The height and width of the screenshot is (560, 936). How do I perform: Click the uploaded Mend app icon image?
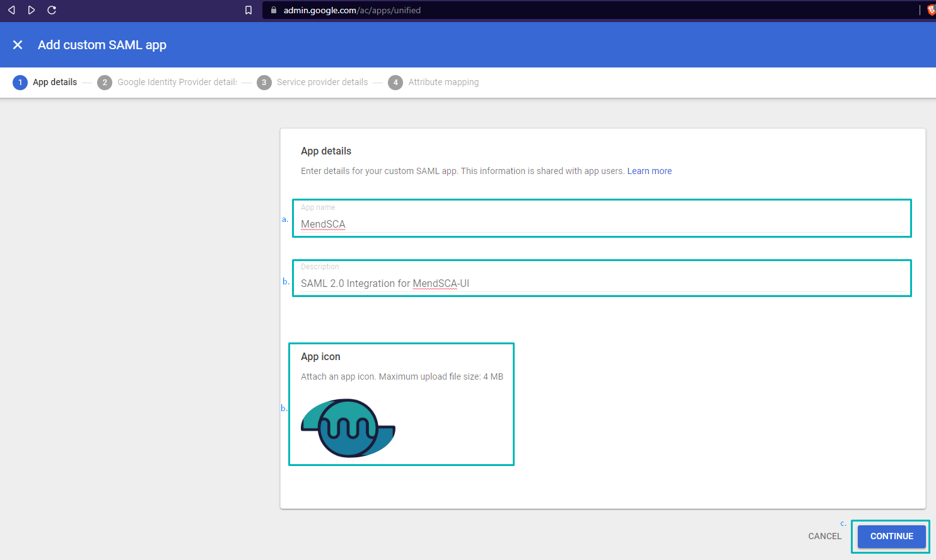348,428
